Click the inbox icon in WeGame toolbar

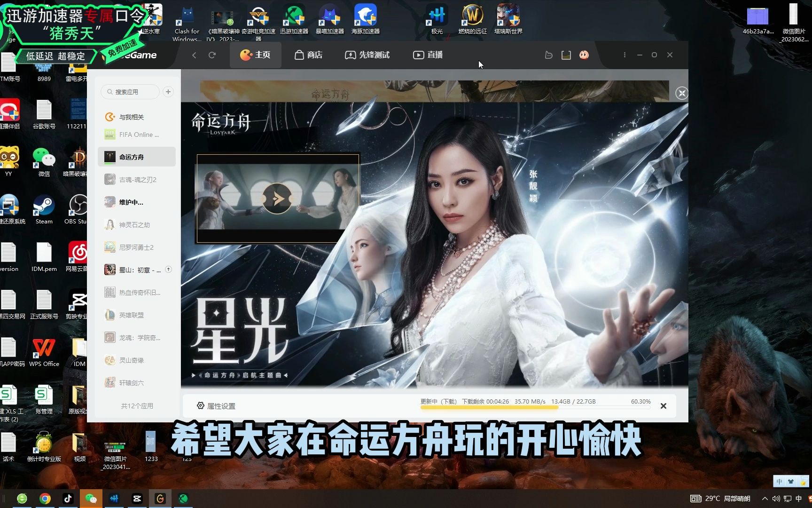(x=566, y=55)
